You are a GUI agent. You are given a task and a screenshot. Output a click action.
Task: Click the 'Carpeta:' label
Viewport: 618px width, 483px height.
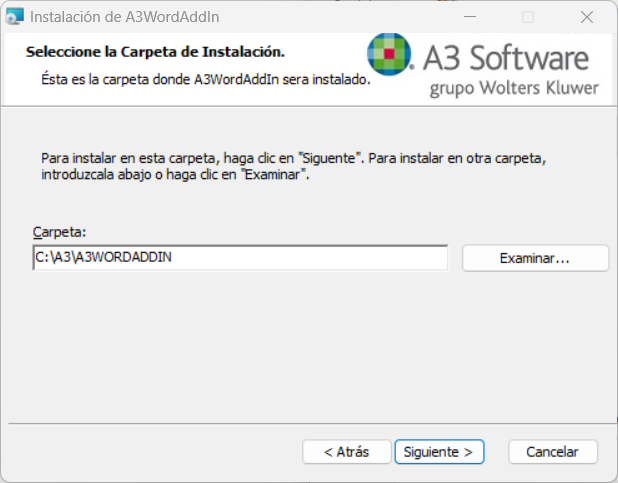click(60, 232)
